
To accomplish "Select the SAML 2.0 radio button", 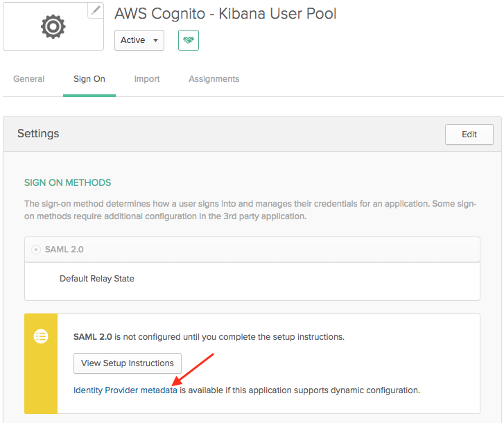I will [x=36, y=250].
